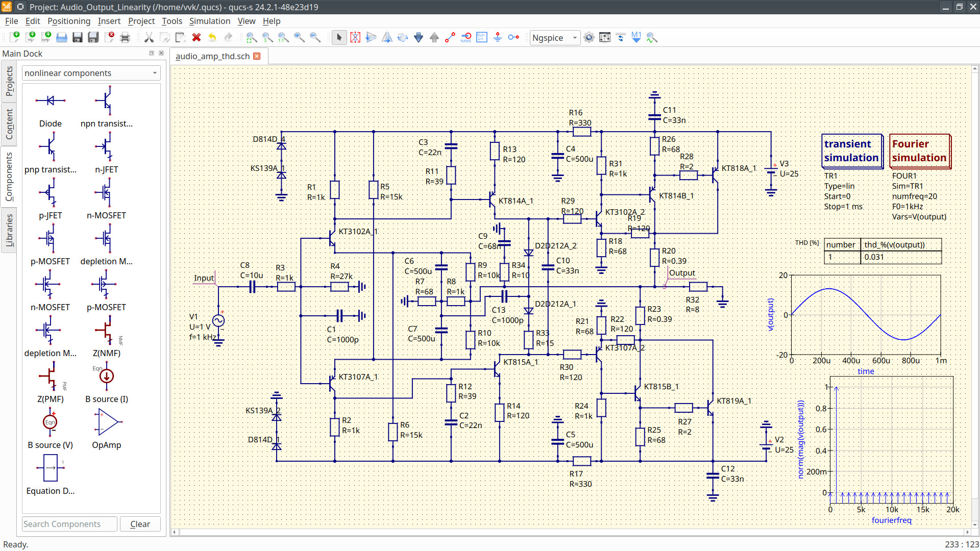Toggle the Set Marker on graph tool
980x551 pixels.
click(x=636, y=37)
